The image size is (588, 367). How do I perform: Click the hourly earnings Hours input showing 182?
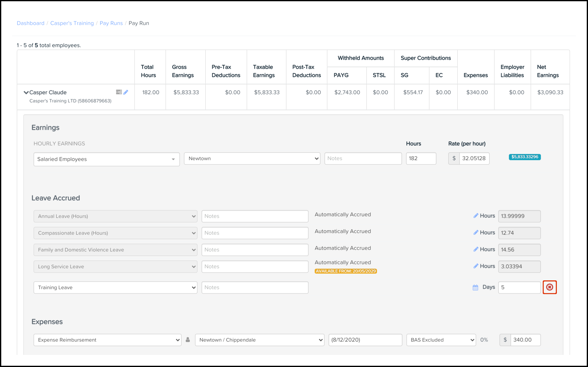pyautogui.click(x=421, y=159)
